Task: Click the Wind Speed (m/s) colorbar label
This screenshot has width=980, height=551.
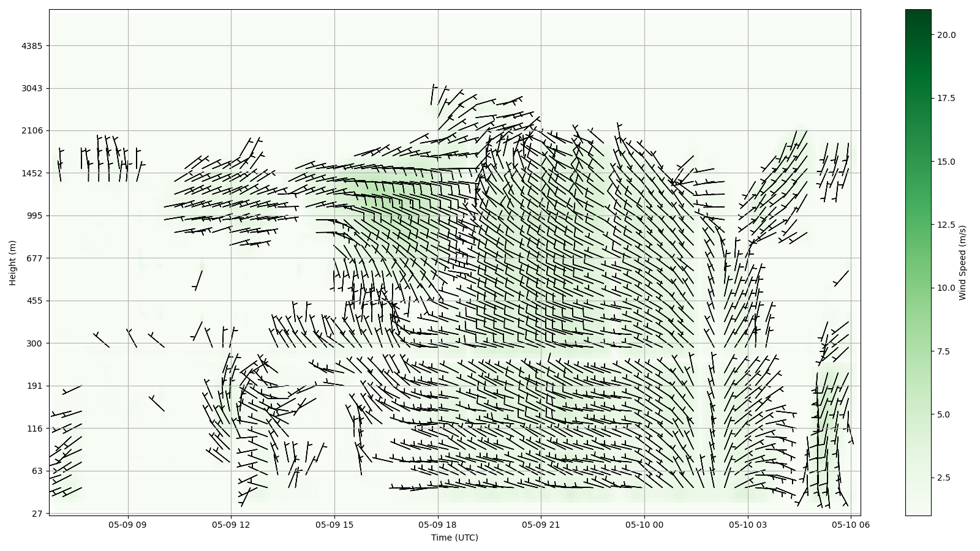Action: [962, 263]
